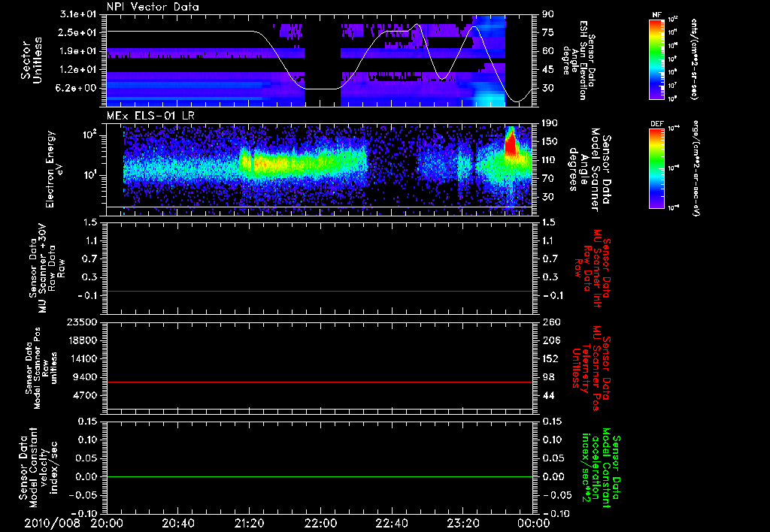Select the 1.9e+01 sector tick label

[77, 51]
